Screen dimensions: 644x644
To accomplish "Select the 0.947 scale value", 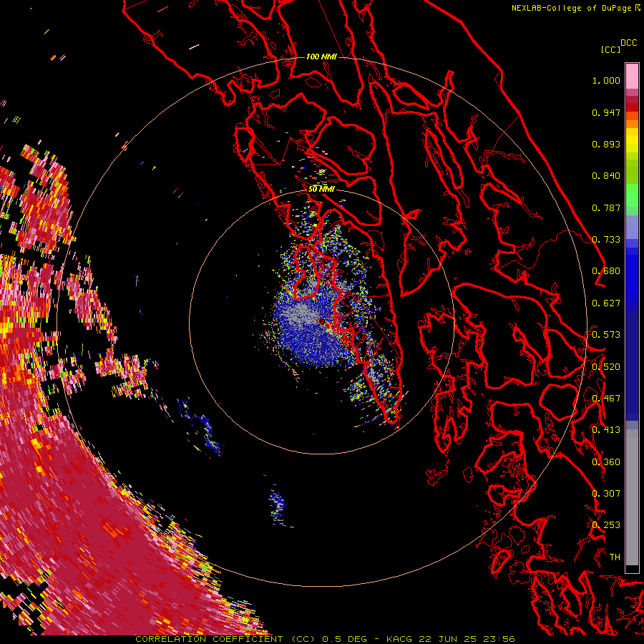I will pyautogui.click(x=606, y=112).
